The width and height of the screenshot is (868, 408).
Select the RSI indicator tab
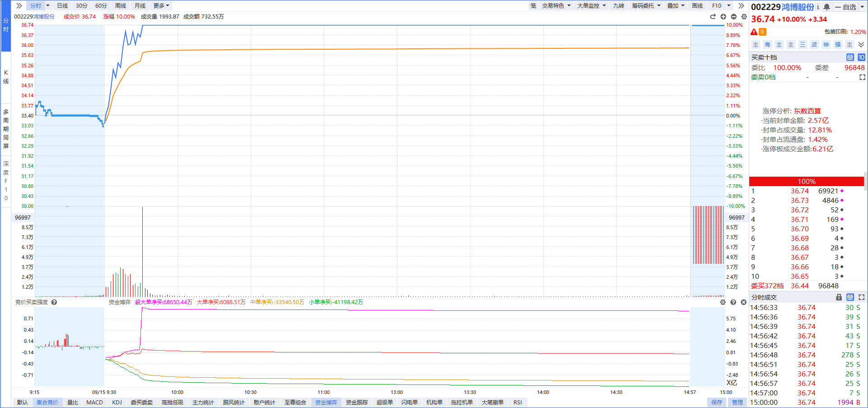pos(518,403)
